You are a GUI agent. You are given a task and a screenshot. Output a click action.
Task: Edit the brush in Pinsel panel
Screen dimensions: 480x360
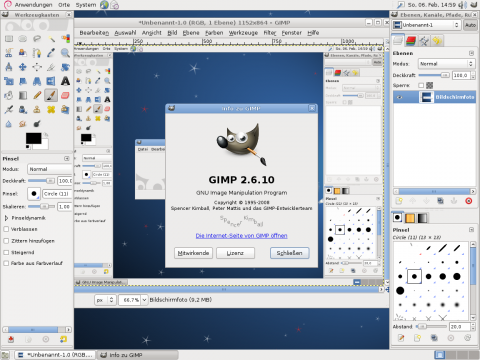coord(401,338)
